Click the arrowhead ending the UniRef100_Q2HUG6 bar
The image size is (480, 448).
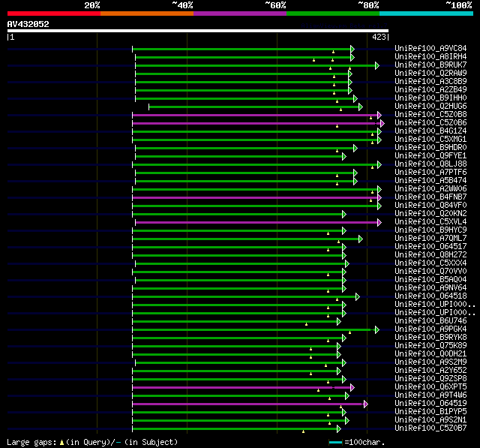[x=361, y=107]
